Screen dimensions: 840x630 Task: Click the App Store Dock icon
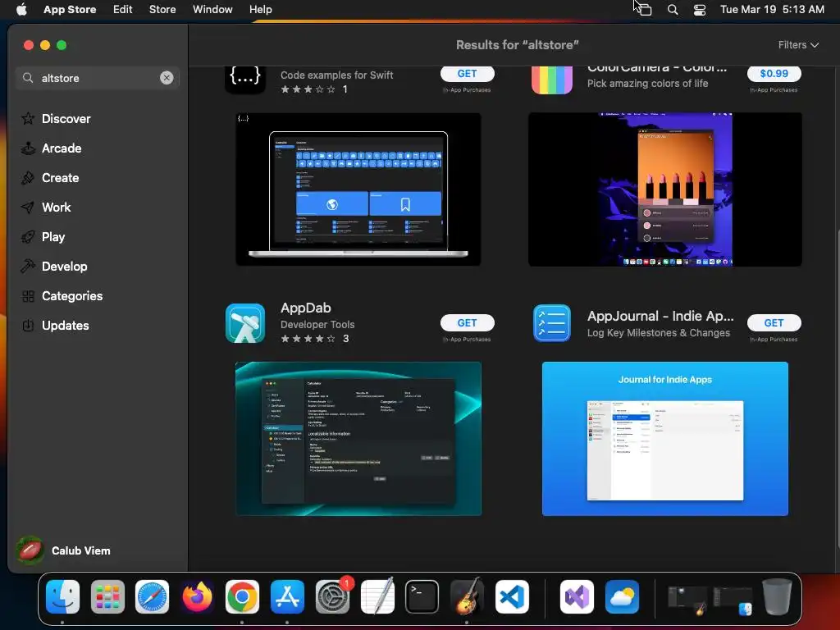(x=287, y=596)
